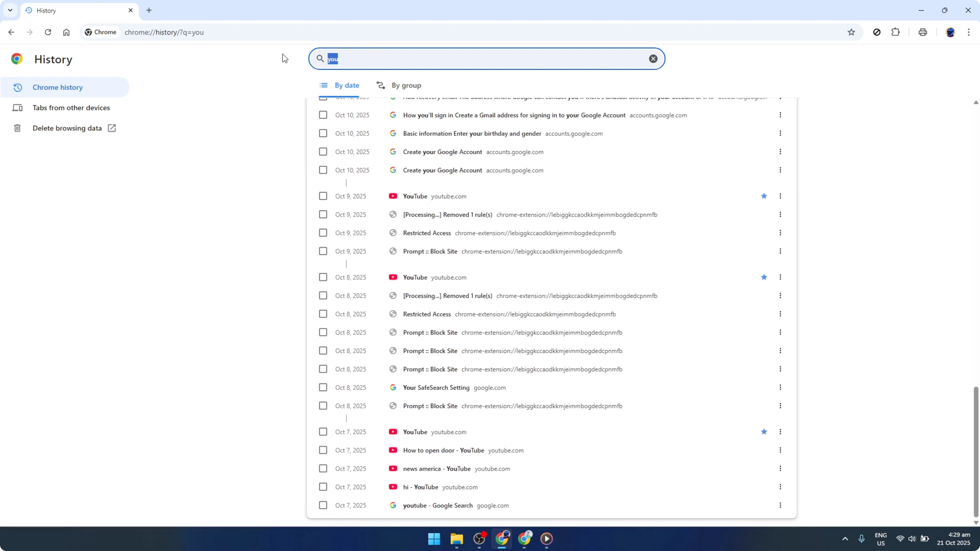The height and width of the screenshot is (551, 980).
Task: Click the block-site extension icon
Action: (876, 32)
